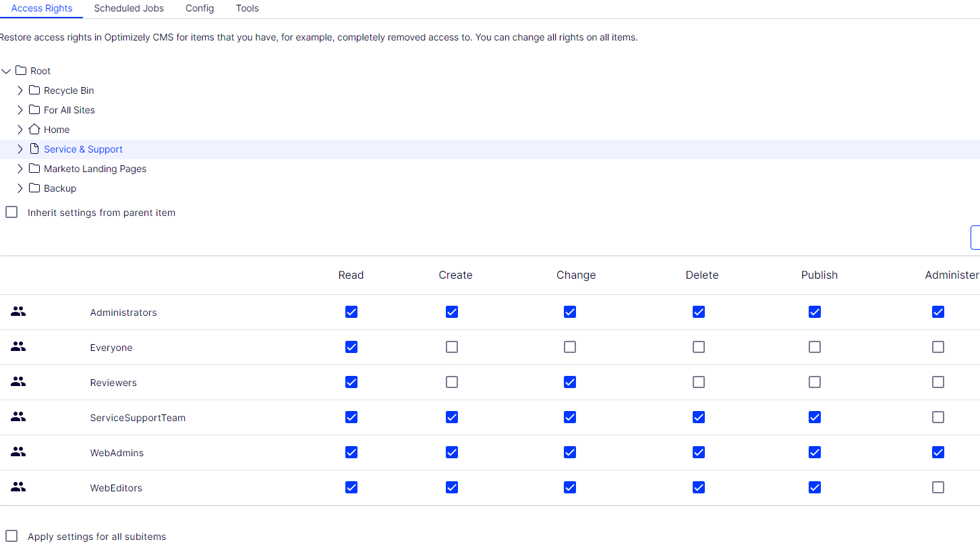Image resolution: width=980 pixels, height=546 pixels.
Task: Expand the Marketo Landing Pages node
Action: (x=20, y=169)
